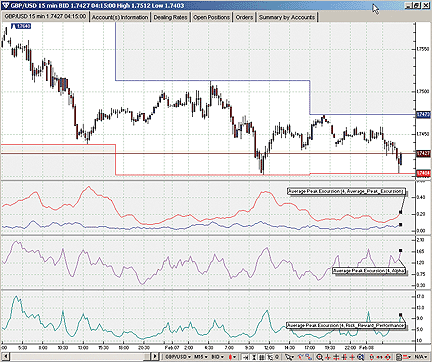Click the red-and-blue line drawing icon
Screen dimensions: 432x362
[300, 357]
